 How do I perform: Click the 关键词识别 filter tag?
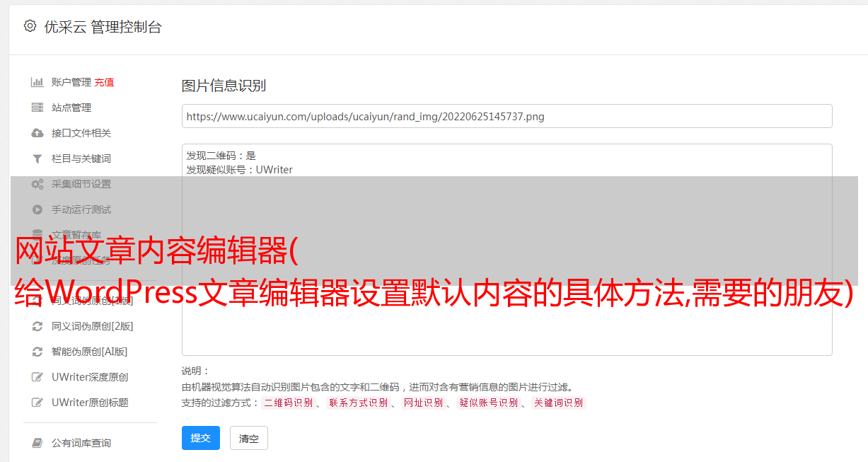tap(559, 403)
